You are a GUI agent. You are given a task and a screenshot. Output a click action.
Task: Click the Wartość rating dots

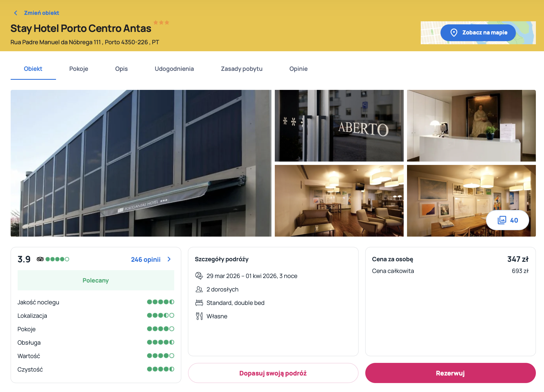(x=161, y=356)
